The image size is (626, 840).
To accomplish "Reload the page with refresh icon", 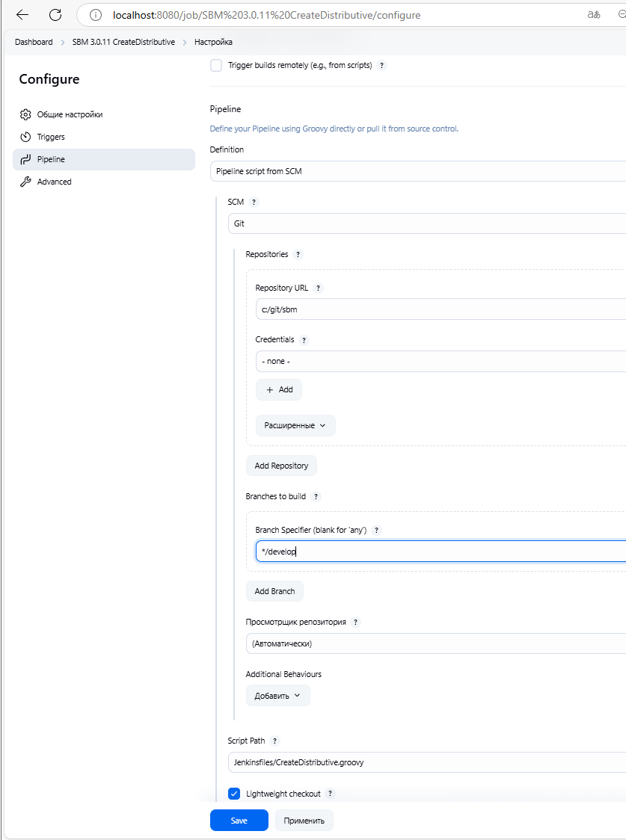I will [55, 15].
